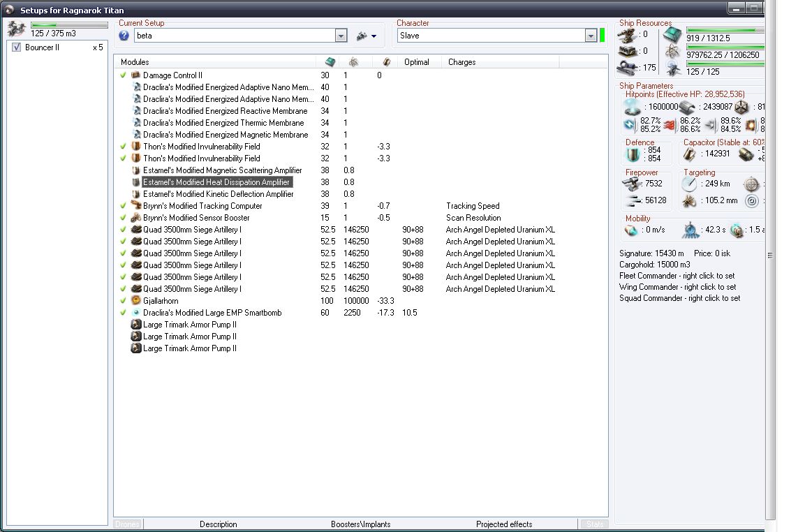Click the armor plate hitpoints icon
The image size is (798, 532).
pos(688,107)
